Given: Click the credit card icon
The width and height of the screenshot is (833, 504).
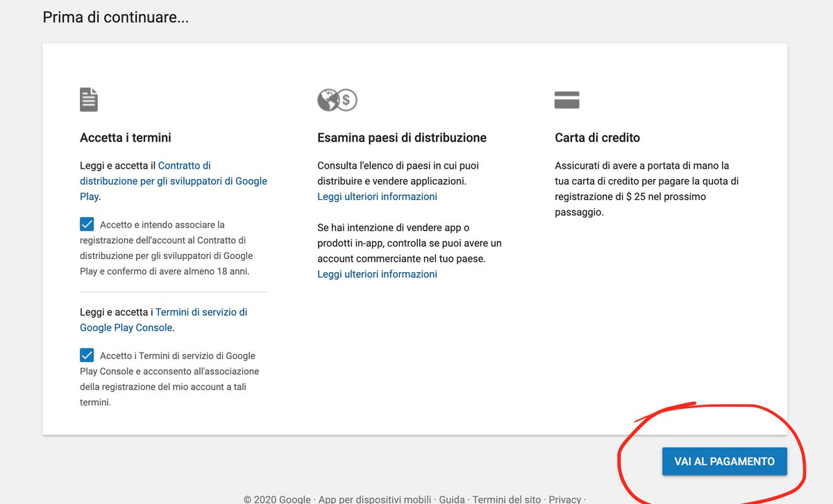Looking at the screenshot, I should coord(566,100).
